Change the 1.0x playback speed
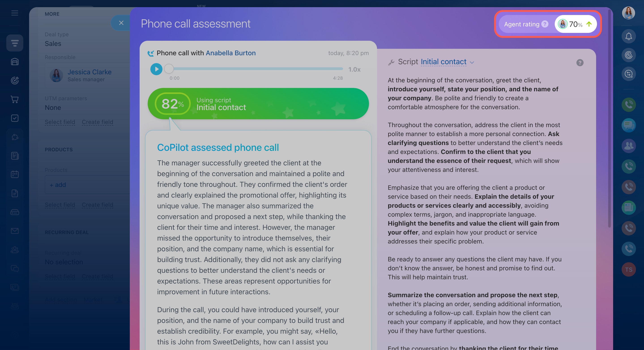The height and width of the screenshot is (350, 644). point(354,70)
